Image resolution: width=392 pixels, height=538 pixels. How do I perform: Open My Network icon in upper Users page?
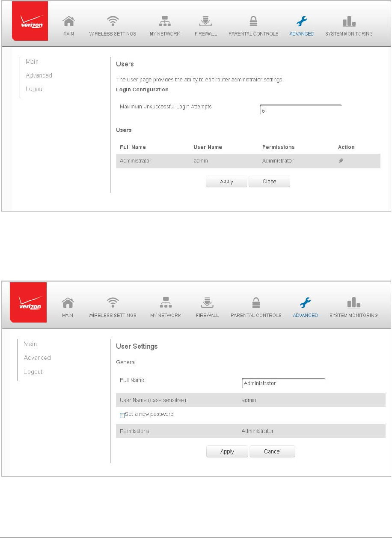tap(165, 22)
